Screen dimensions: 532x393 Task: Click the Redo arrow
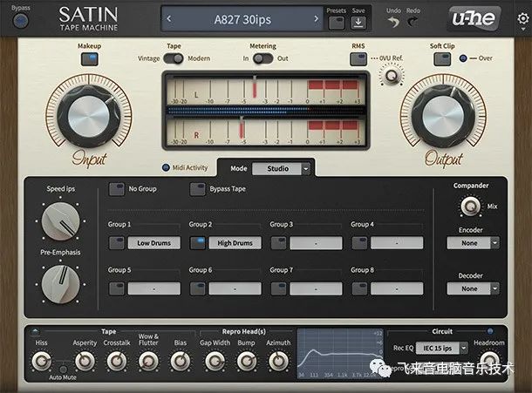(x=413, y=23)
